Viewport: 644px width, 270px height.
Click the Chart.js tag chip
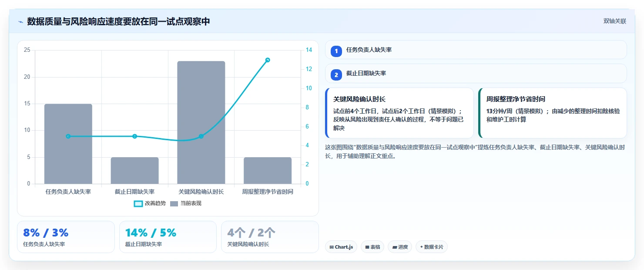341,247
